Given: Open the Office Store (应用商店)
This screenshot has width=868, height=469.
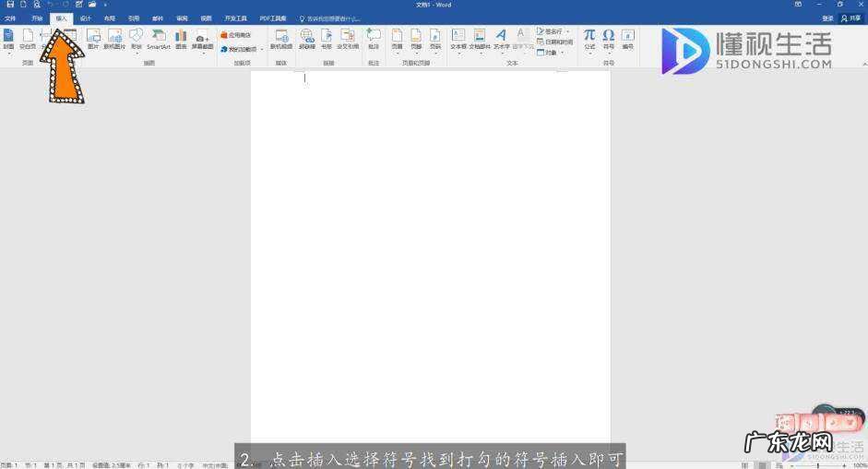Looking at the screenshot, I should (x=236, y=35).
